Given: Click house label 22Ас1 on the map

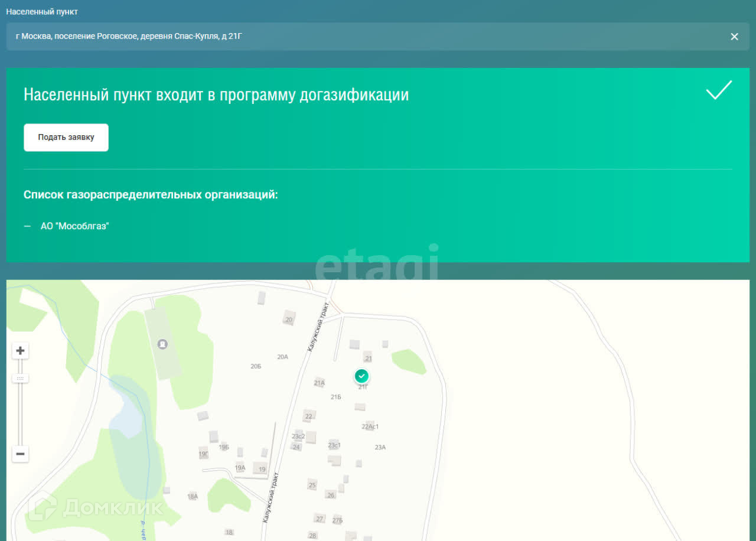Looking at the screenshot, I should [x=370, y=426].
